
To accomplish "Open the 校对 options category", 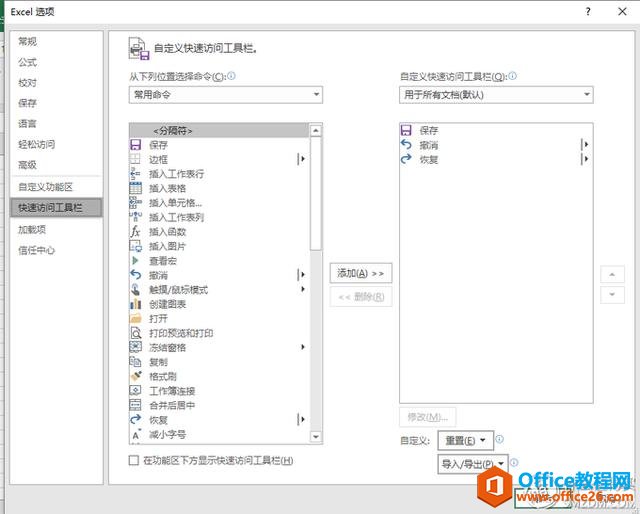I will point(56,82).
